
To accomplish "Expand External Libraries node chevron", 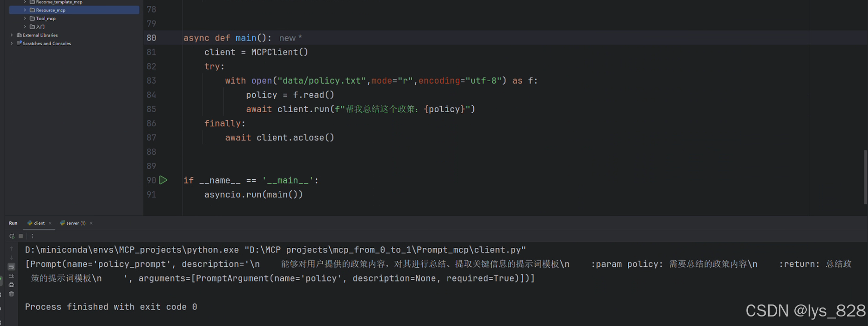I will pos(12,35).
